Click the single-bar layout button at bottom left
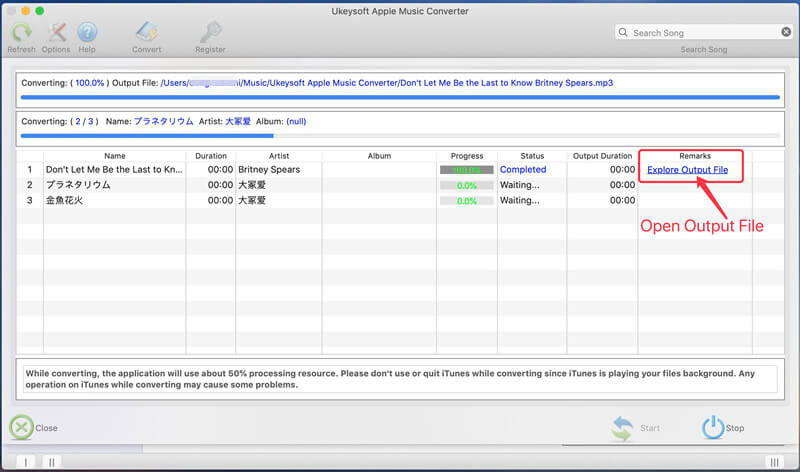 coord(26,462)
